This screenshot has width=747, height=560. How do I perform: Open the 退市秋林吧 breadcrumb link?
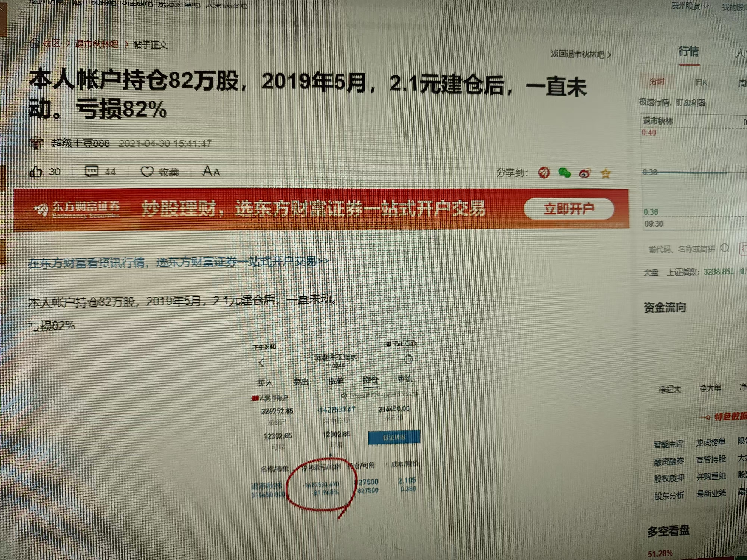click(97, 44)
